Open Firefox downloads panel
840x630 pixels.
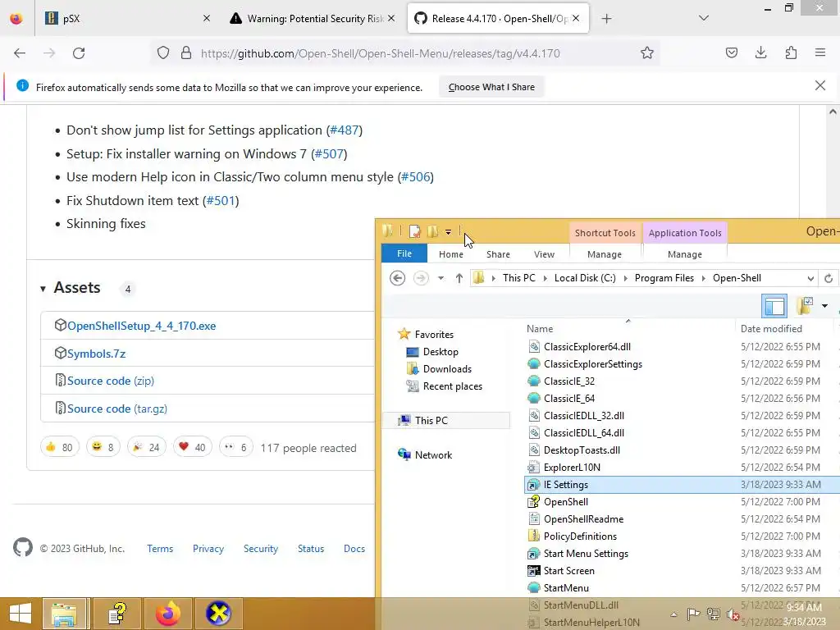coord(760,53)
